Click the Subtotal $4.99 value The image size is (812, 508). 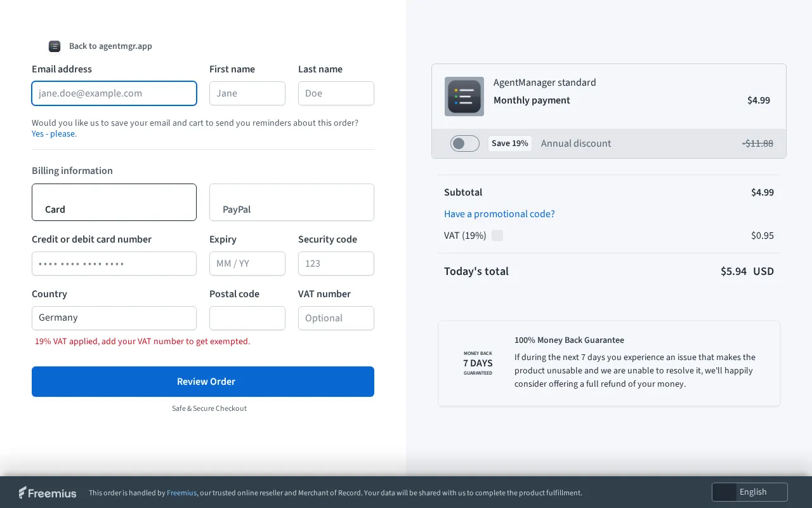coord(763,192)
